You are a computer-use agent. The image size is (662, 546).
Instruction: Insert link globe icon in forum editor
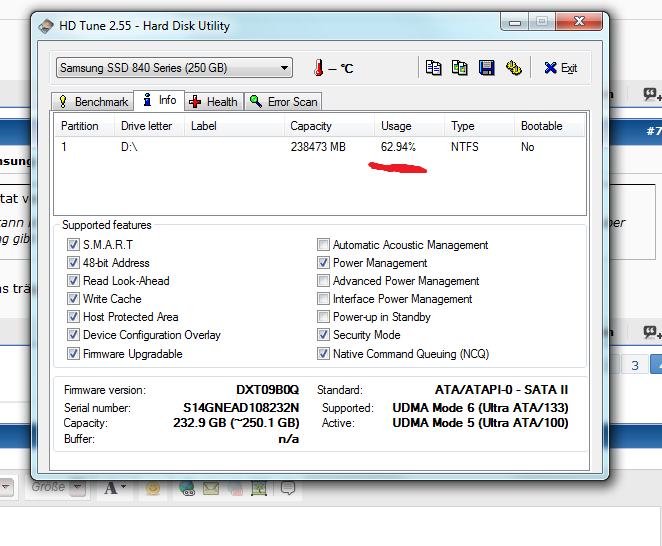(187, 488)
